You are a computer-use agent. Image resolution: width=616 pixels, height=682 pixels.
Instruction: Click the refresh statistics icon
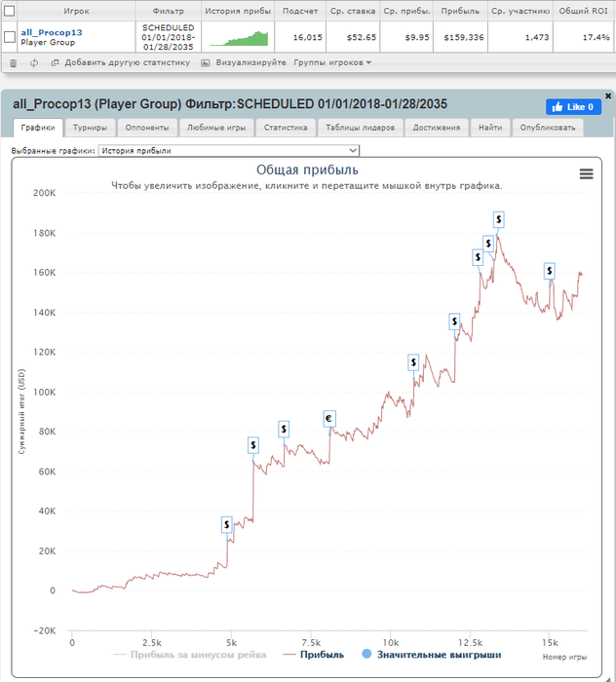(34, 63)
